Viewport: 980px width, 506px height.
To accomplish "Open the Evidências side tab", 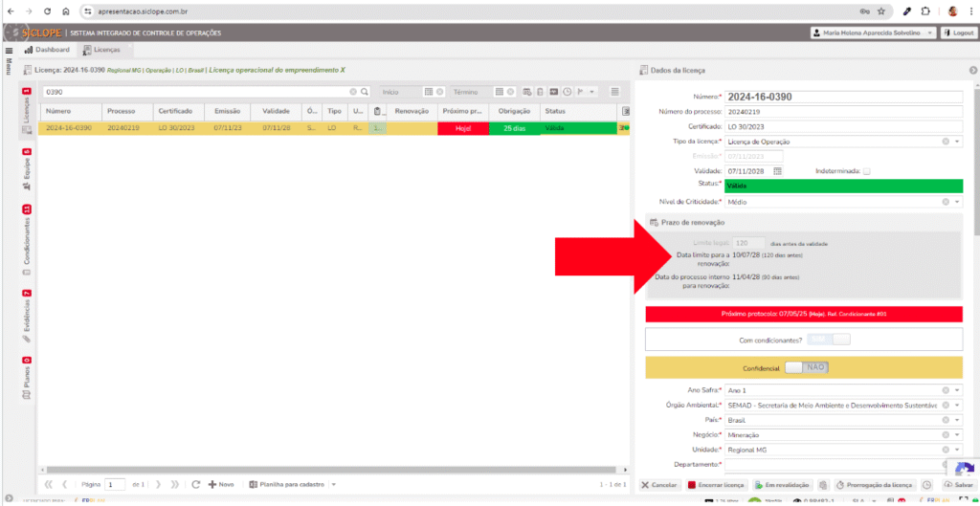I will coord(26,316).
